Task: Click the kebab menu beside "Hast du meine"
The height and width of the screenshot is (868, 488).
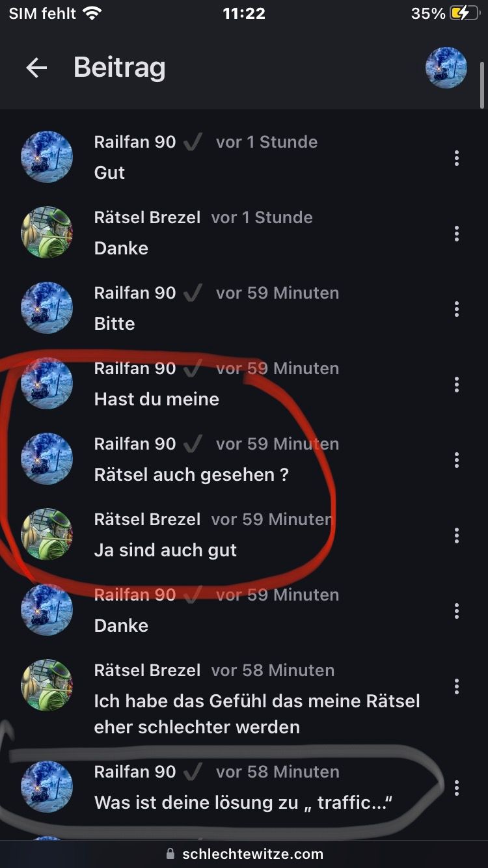Action: (457, 384)
